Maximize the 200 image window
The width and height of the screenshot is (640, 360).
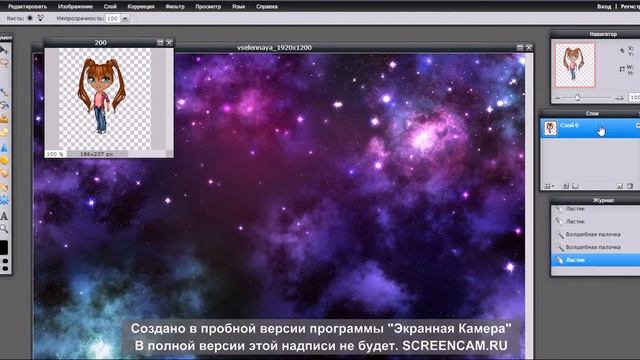click(160, 42)
